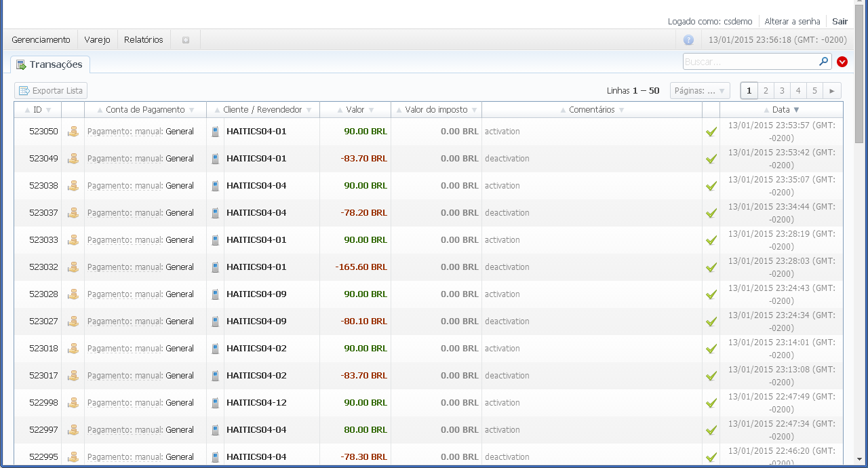Click the Exportar Lista button
This screenshot has width=868, height=468.
tap(51, 91)
